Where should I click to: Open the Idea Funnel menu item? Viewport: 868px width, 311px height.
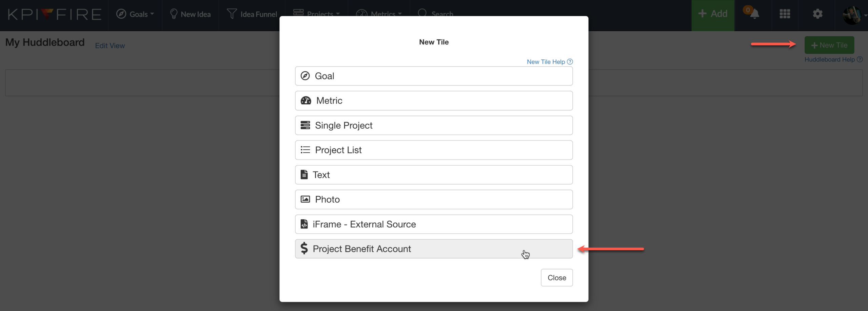pyautogui.click(x=252, y=14)
